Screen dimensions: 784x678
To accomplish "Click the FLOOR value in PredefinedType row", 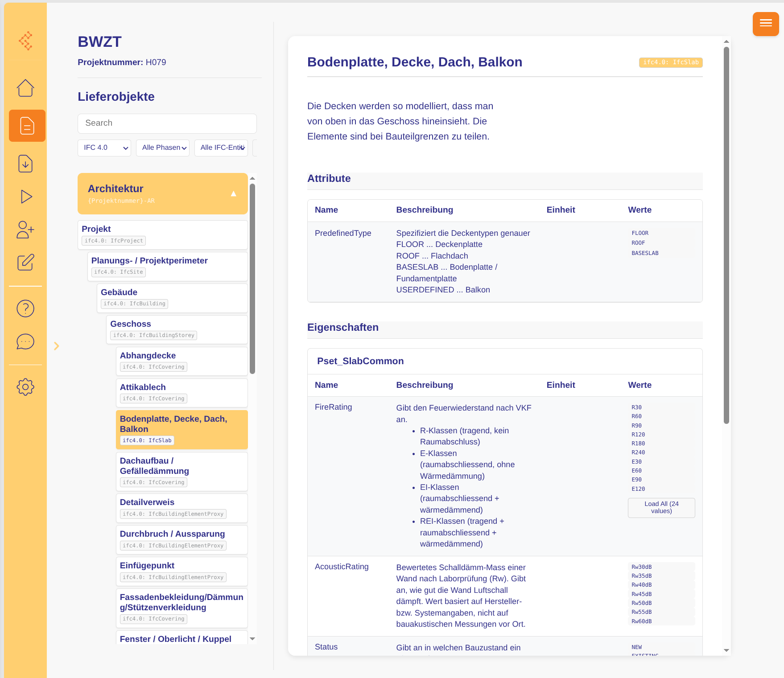I will tap(640, 233).
